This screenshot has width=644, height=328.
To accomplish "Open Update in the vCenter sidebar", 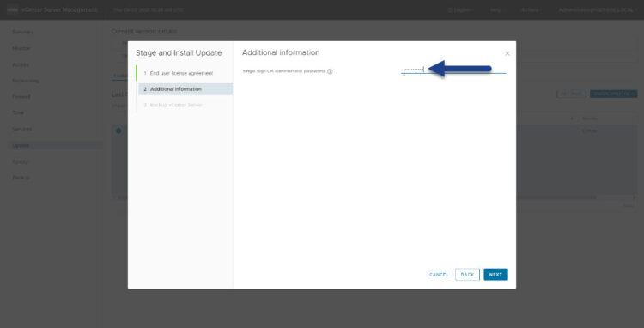I will 55,146.
